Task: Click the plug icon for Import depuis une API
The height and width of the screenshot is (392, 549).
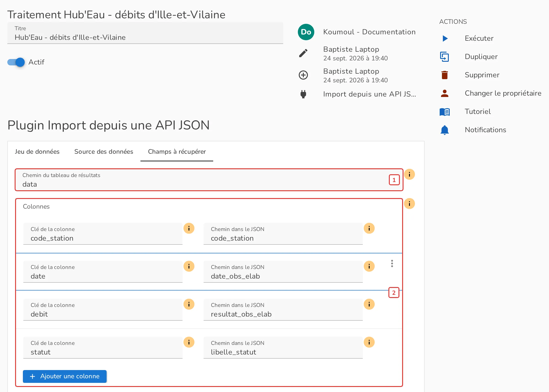Action: click(x=303, y=94)
